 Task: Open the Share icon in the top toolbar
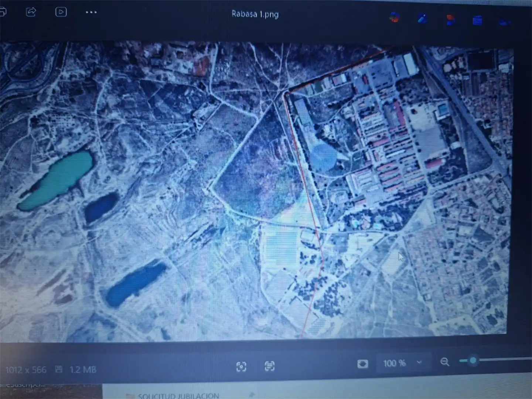click(31, 12)
